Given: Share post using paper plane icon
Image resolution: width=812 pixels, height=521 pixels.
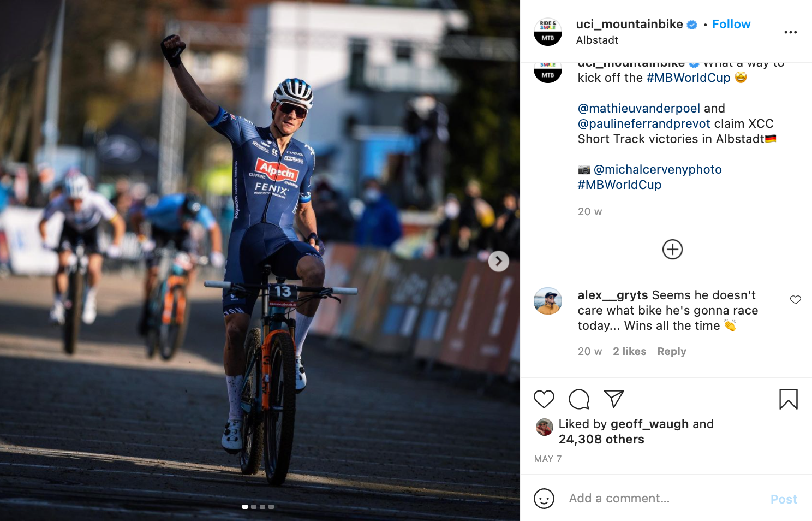Looking at the screenshot, I should point(614,399).
